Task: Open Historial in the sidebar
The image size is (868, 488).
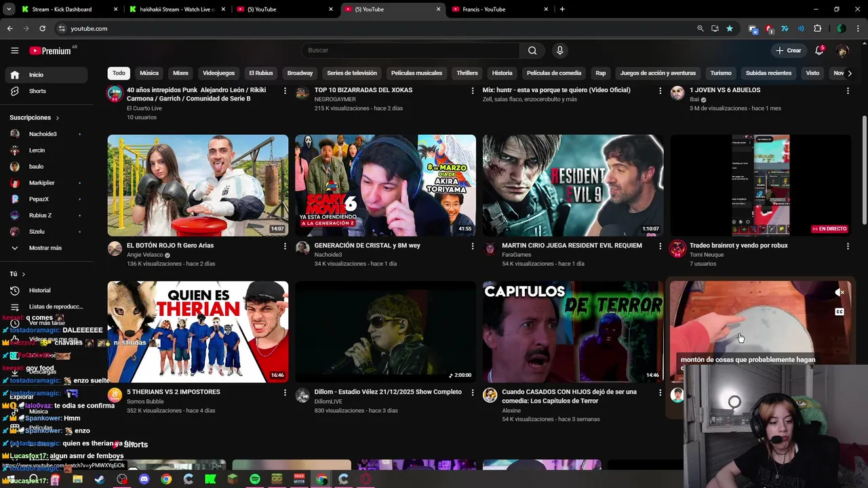Action: (45, 290)
